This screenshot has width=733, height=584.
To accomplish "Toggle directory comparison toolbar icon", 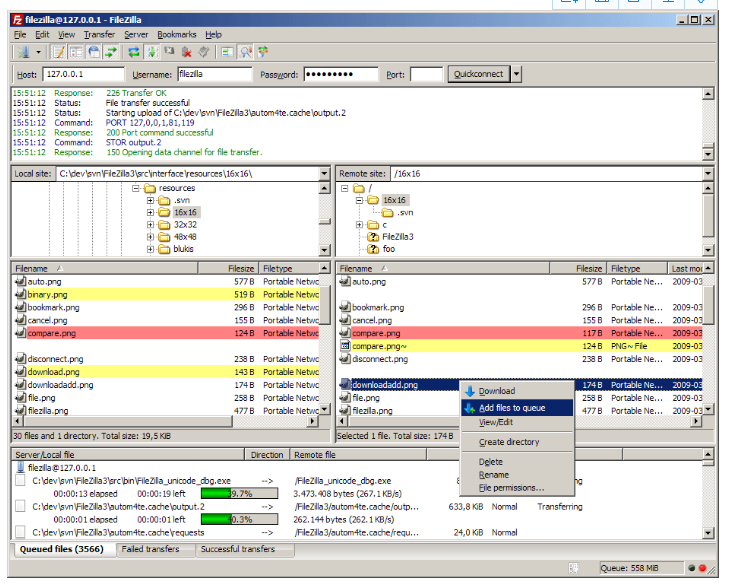I will [245, 52].
